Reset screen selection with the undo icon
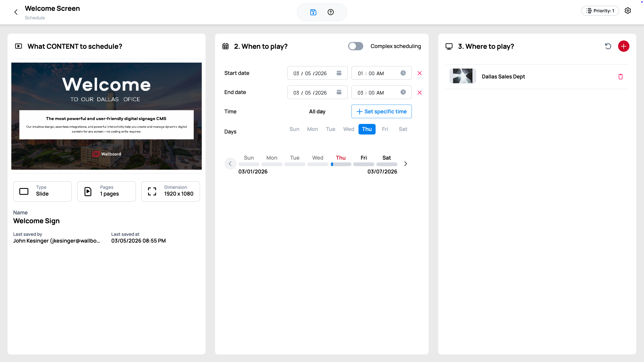644x362 pixels. (x=608, y=46)
